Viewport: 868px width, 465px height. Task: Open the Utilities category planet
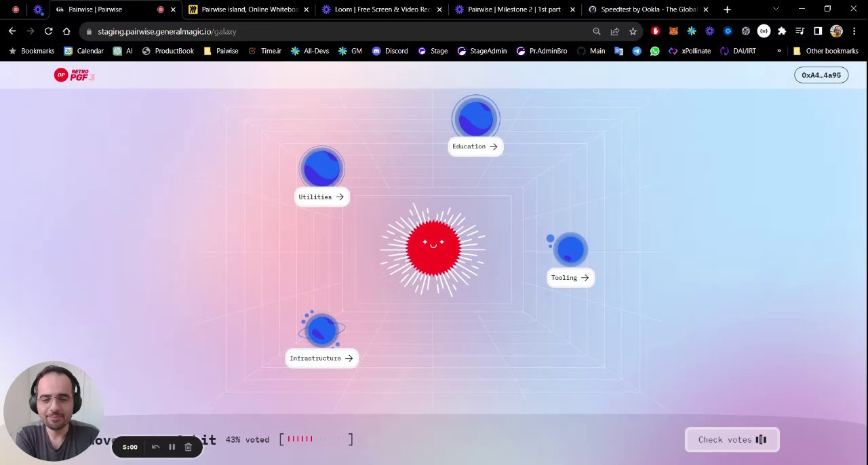pyautogui.click(x=321, y=168)
